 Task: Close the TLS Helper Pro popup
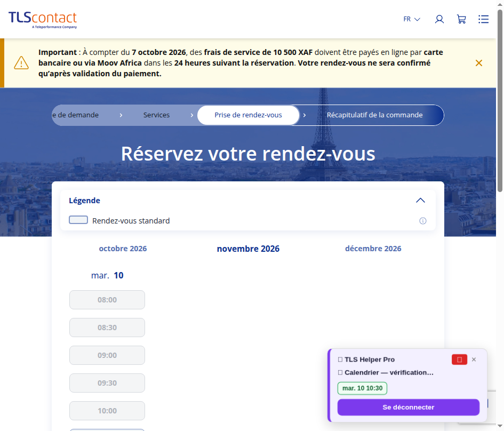pyautogui.click(x=474, y=360)
